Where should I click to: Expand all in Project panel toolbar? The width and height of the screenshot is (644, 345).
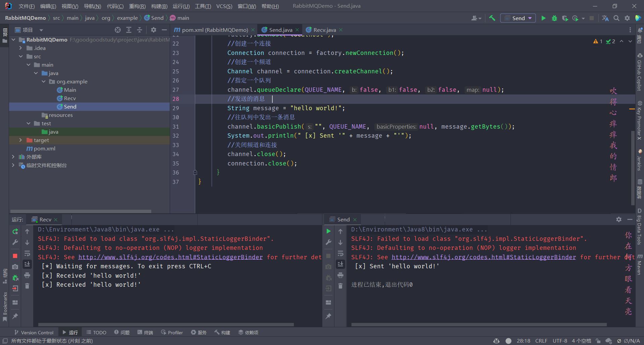tap(129, 30)
